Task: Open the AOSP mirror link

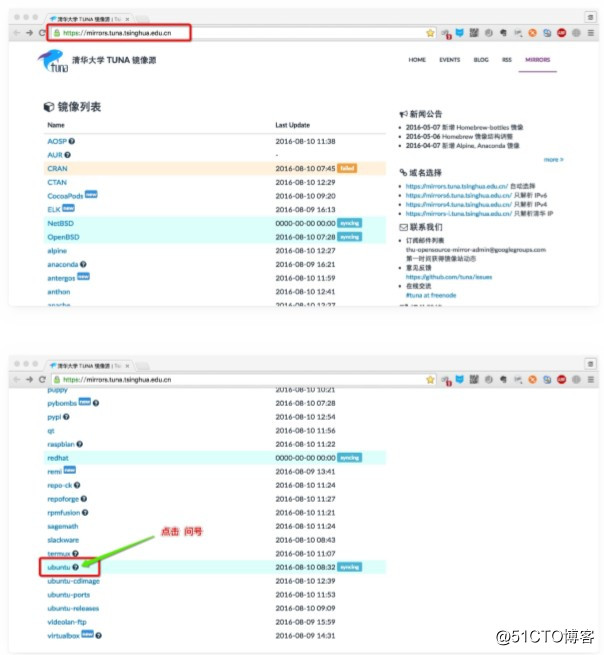Action: point(57,141)
